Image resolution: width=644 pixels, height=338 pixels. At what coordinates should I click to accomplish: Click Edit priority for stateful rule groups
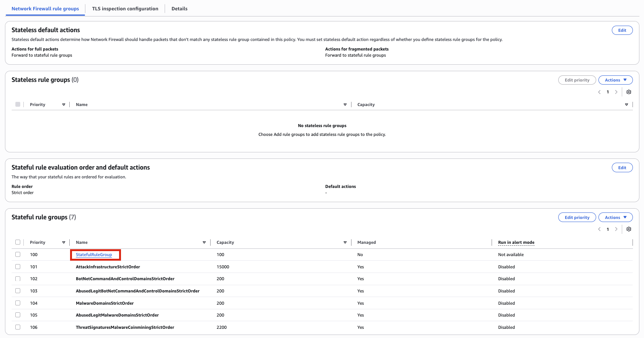[577, 217]
